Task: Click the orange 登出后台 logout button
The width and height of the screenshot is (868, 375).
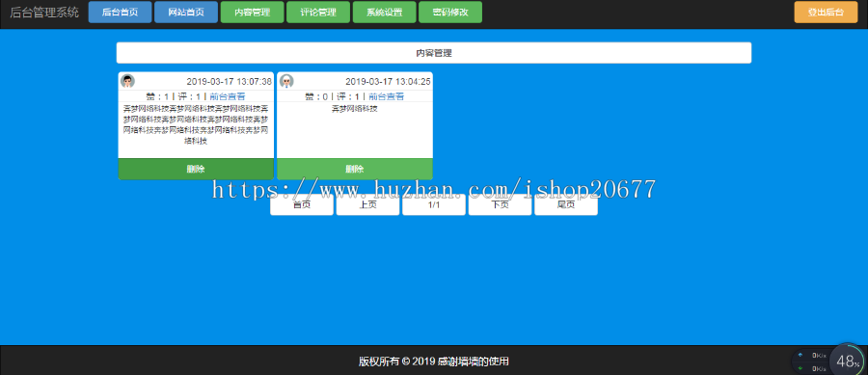Action: pyautogui.click(x=826, y=13)
